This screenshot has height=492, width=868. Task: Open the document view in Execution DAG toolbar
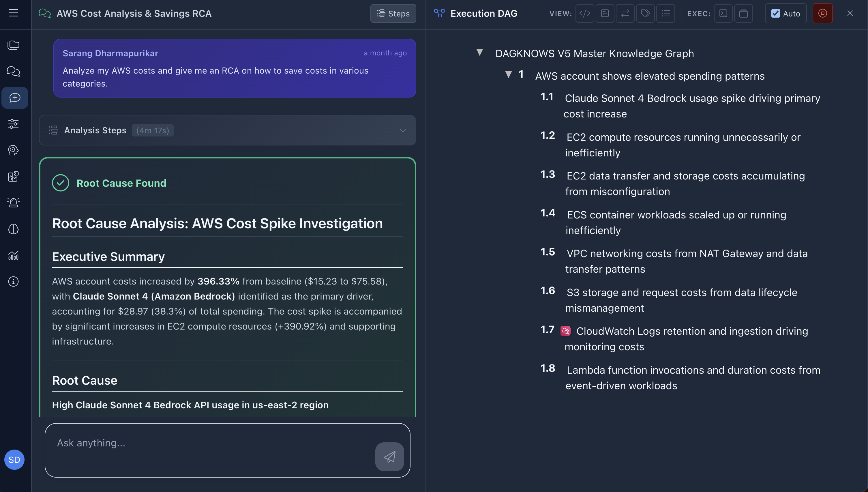click(x=605, y=14)
